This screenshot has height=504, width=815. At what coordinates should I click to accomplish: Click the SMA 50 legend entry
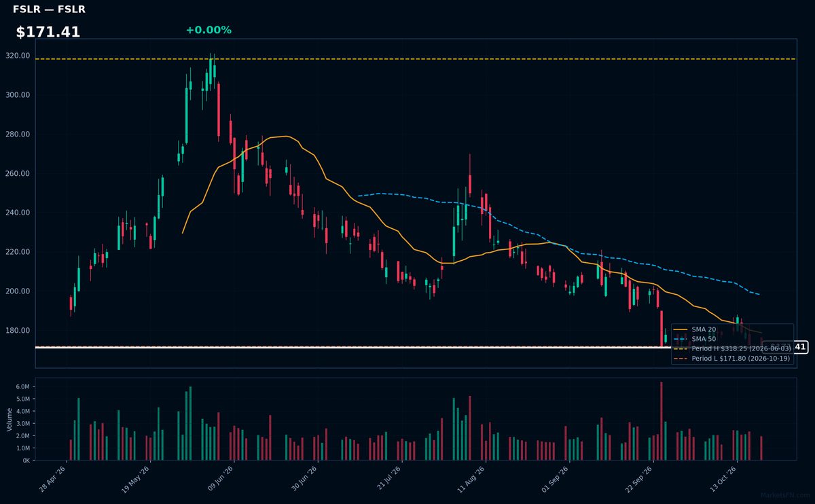click(x=695, y=339)
